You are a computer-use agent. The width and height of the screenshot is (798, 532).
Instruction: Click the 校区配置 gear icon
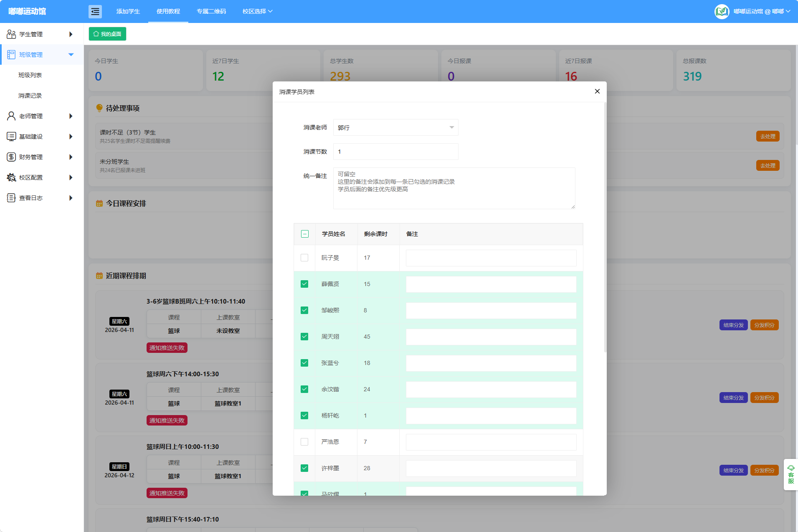[x=11, y=177]
